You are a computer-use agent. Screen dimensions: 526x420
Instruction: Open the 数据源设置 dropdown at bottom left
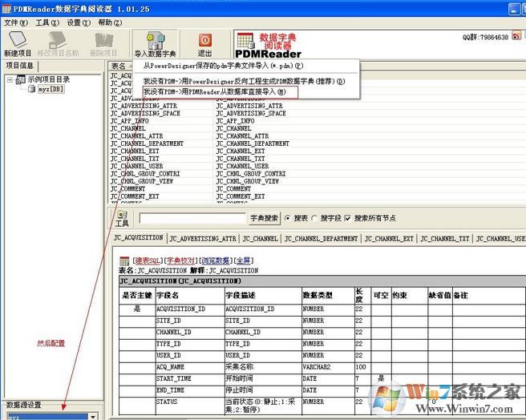click(93, 416)
